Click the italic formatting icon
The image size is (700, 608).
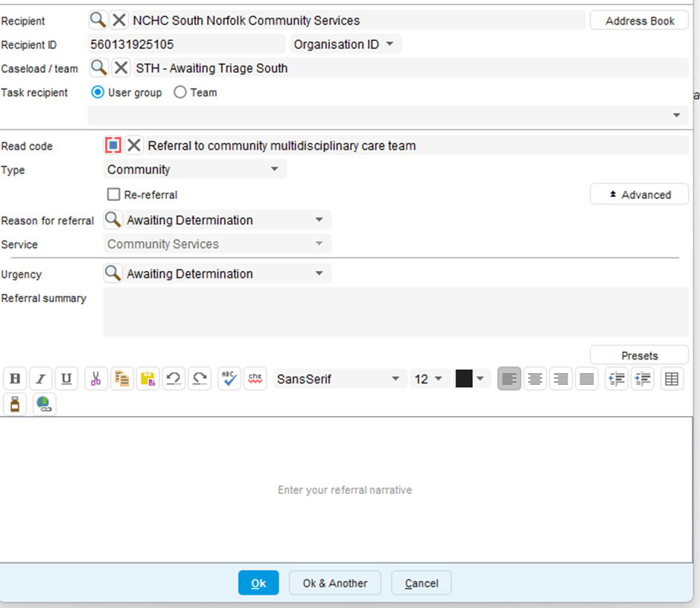(x=41, y=379)
